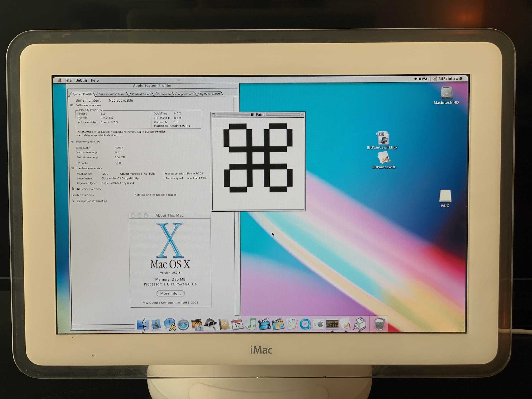The image size is (532, 399).
Task: Launch Mail stamp icon in dock
Action: (x=156, y=324)
